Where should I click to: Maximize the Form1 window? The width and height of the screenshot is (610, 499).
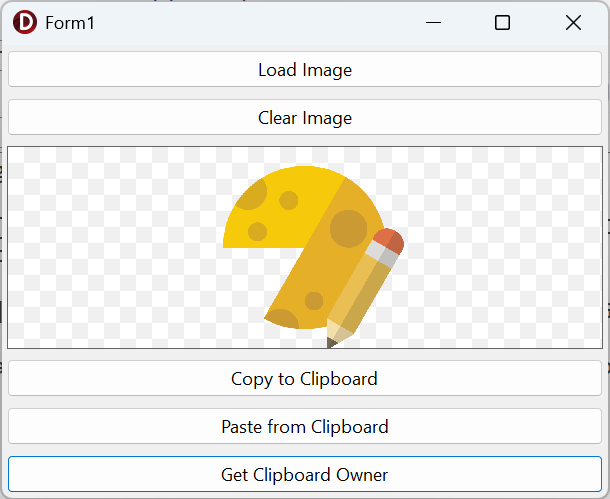pyautogui.click(x=502, y=23)
